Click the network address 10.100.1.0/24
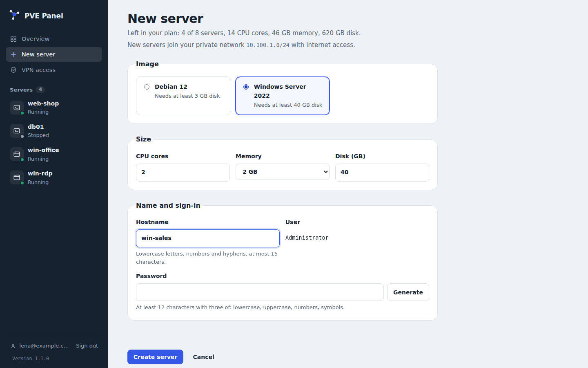588x368 pixels. [268, 45]
